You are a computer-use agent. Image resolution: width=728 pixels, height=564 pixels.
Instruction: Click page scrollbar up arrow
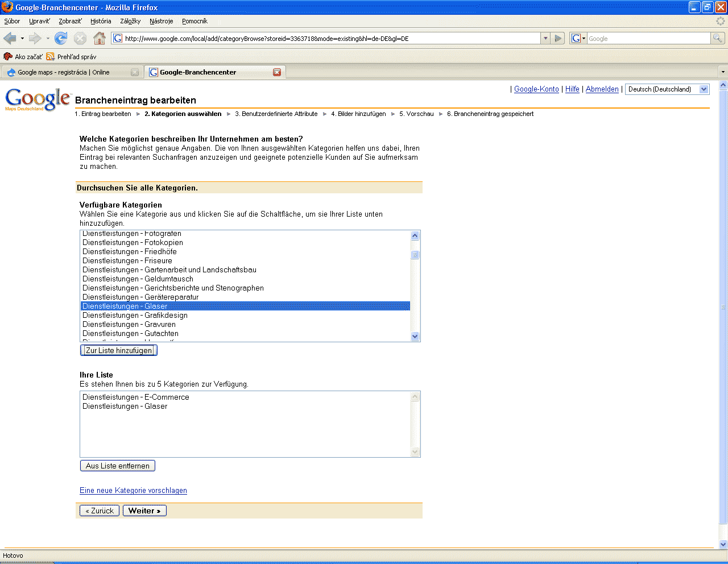point(723,85)
